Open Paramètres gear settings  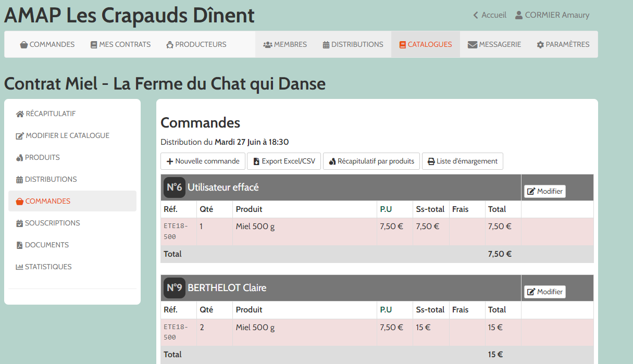563,45
